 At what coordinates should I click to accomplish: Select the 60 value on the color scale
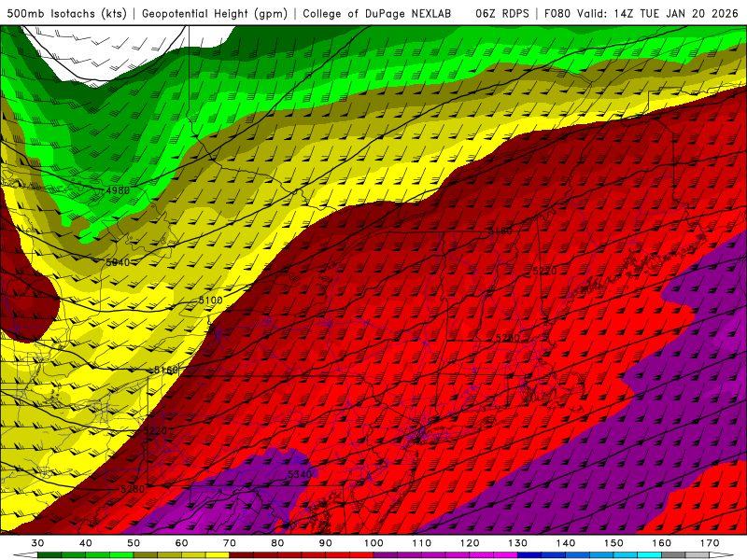(x=181, y=543)
